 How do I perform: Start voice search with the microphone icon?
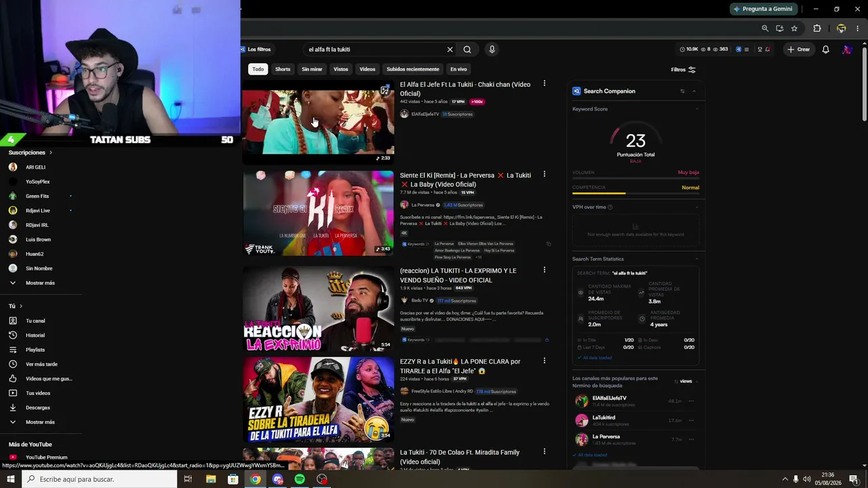[x=492, y=49]
